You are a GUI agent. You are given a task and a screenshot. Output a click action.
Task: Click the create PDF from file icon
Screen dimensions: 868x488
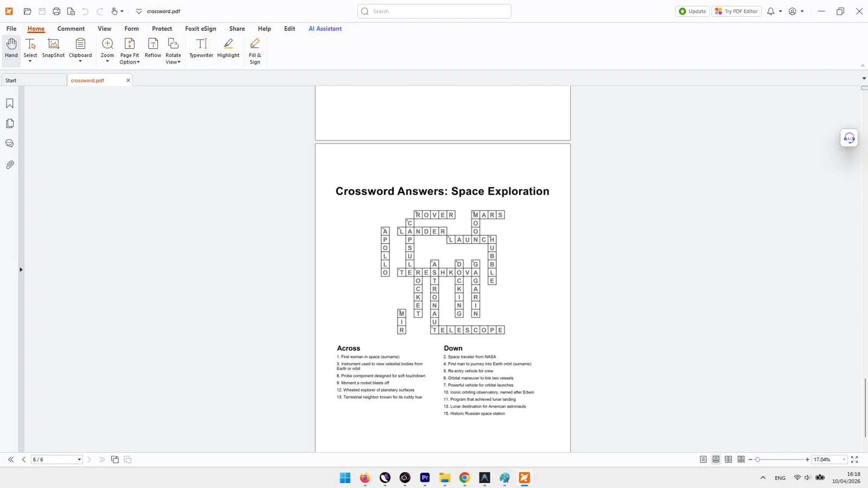[x=71, y=11]
